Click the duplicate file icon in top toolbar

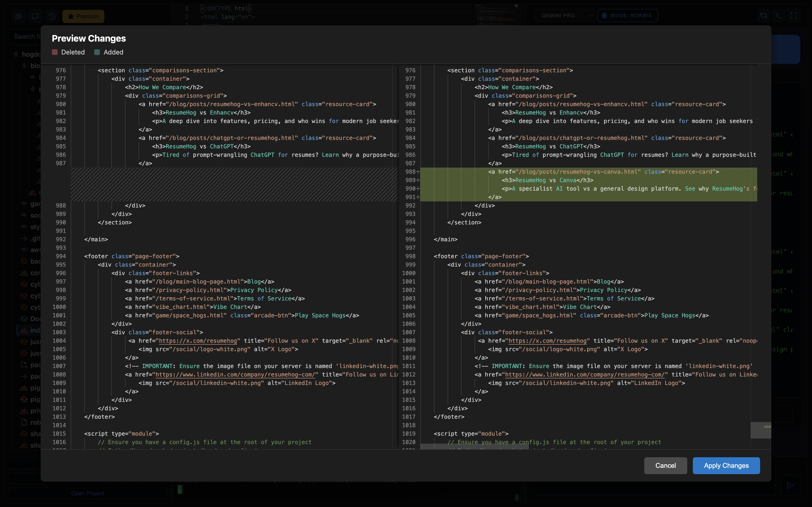pyautogui.click(x=19, y=16)
